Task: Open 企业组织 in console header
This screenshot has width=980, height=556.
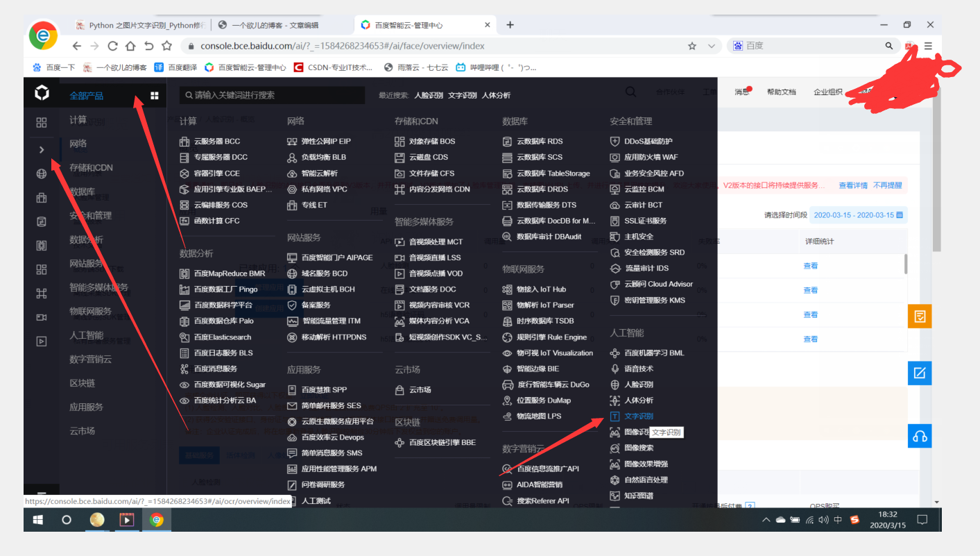Action: (828, 92)
